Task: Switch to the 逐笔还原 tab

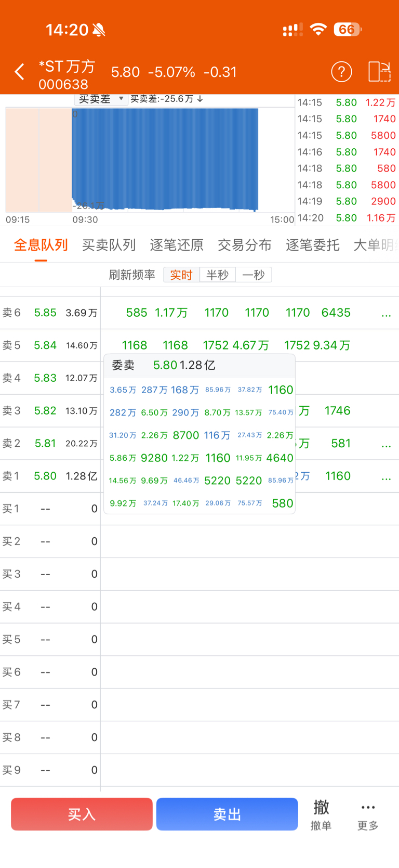Action: coord(177,245)
